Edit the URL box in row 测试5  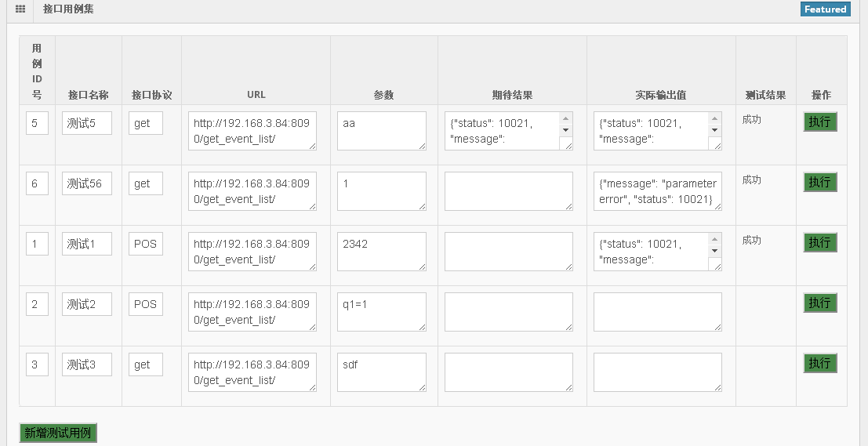point(252,131)
